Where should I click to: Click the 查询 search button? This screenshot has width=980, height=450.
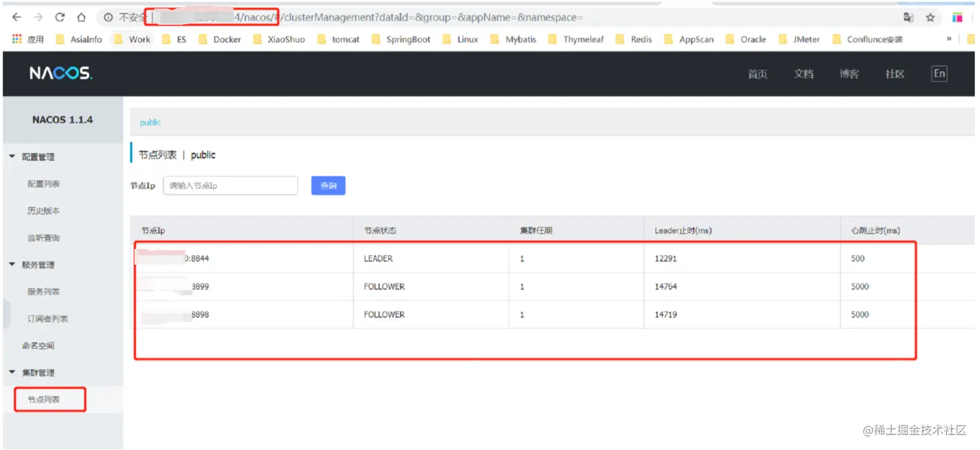(x=328, y=186)
